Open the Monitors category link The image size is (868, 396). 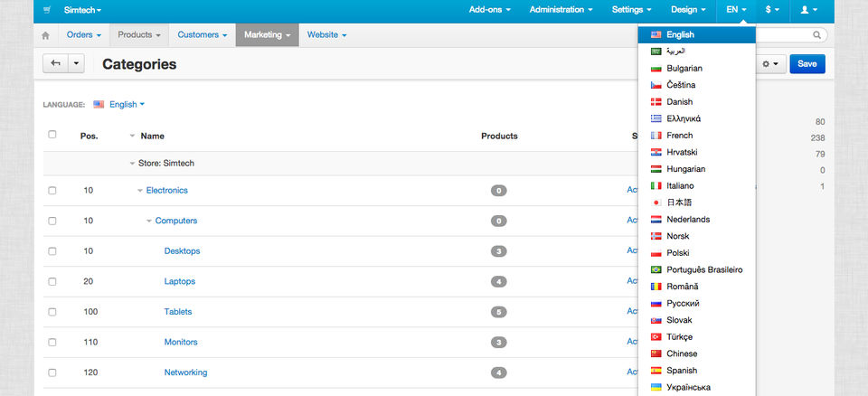[181, 342]
